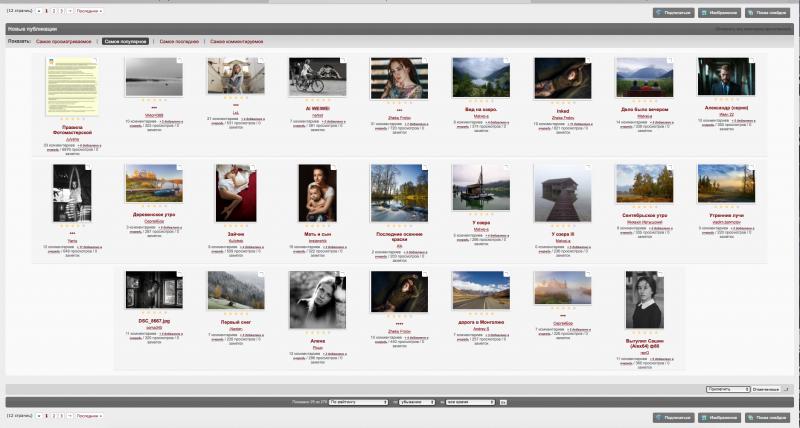Screen dimensions: 800x428
Task: Click the star rating under the Мать и сын thumbnail
Action: point(317,226)
